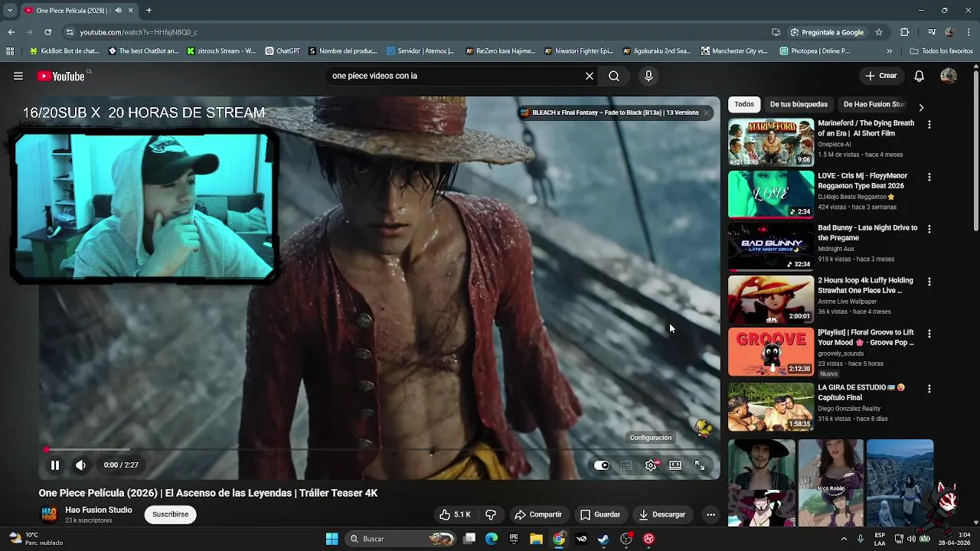Toggle subtitles on the player

[x=626, y=465]
